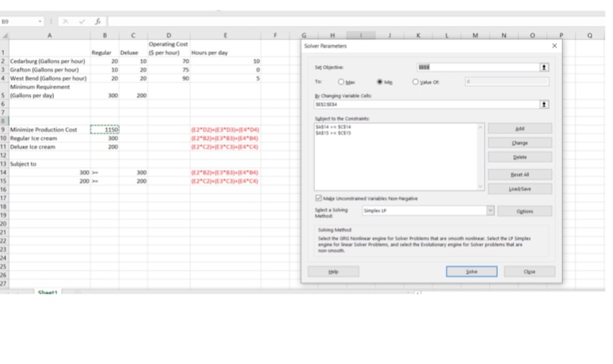Screen dimensions: 613x364
Task: Click the Deluxe Ice cream label cell
Action: point(50,147)
